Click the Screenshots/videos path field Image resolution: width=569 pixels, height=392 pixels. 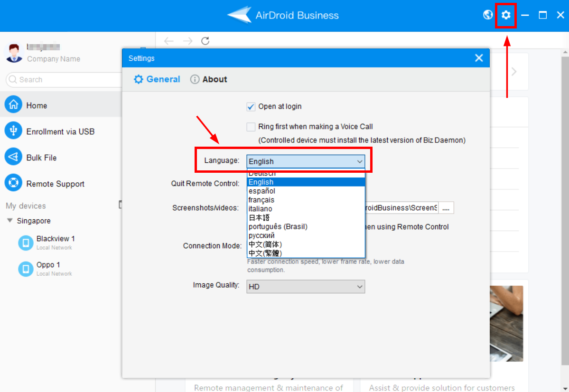click(401, 207)
